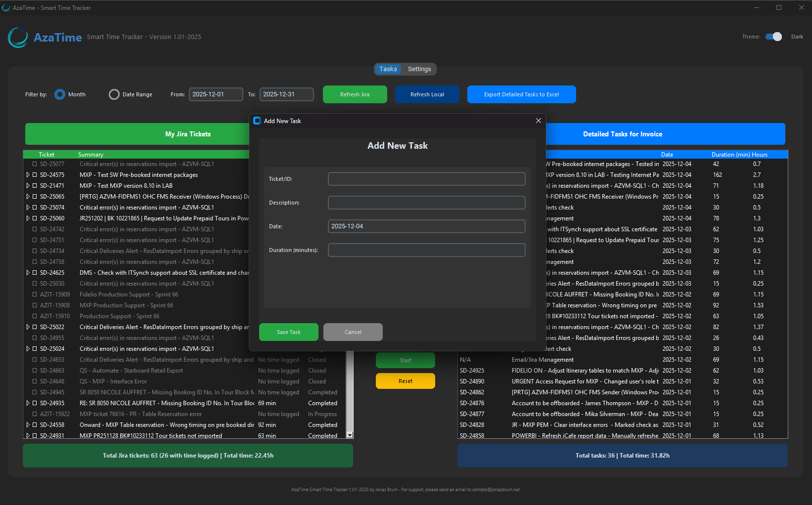Image resolution: width=812 pixels, height=505 pixels.
Task: Expand the SD-24625 ticket entry
Action: pyautogui.click(x=28, y=273)
